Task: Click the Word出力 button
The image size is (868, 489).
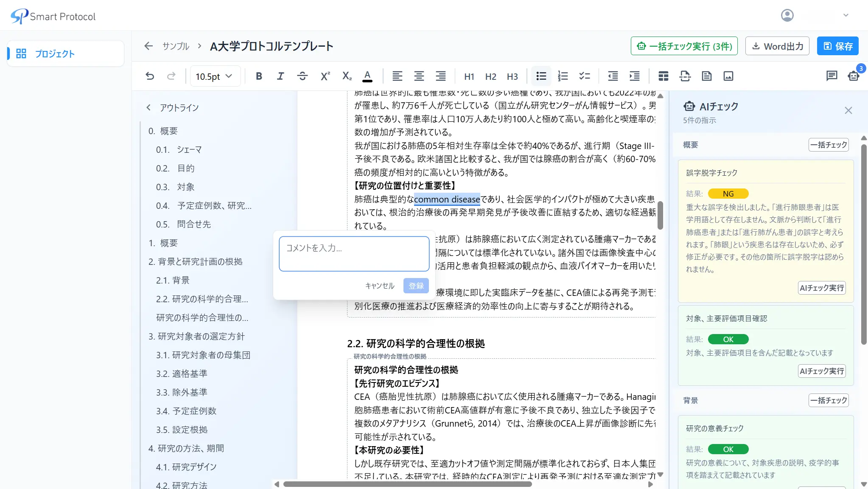Action: (x=777, y=46)
